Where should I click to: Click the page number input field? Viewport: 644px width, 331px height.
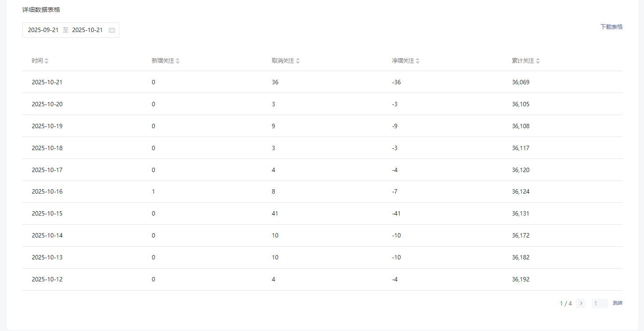tap(599, 303)
